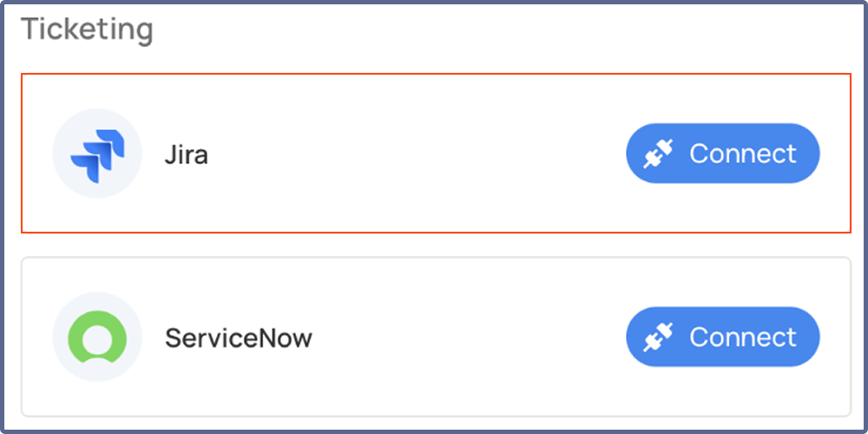Connect the Jira integration
Screen dimensions: 868x434
coord(722,154)
